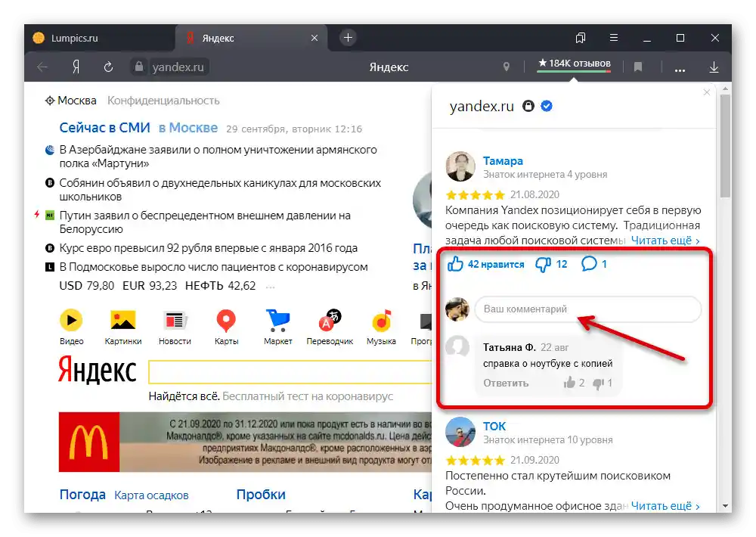The width and height of the screenshot is (756, 537).
Task: Click the НЕФТЬ 42,62 oil price
Action: [220, 286]
